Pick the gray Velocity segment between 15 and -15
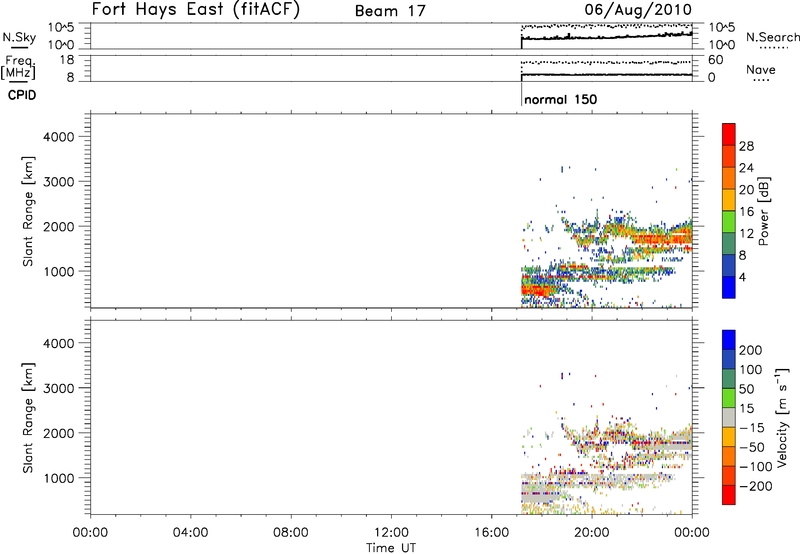Image resolution: width=800 pixels, height=554 pixels. (x=729, y=417)
